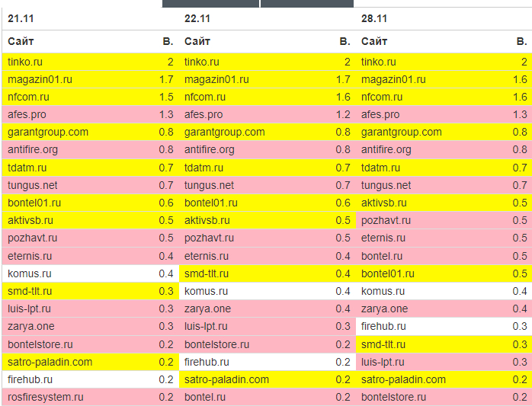Select tinko.ru in the 21.11 column

[25, 62]
